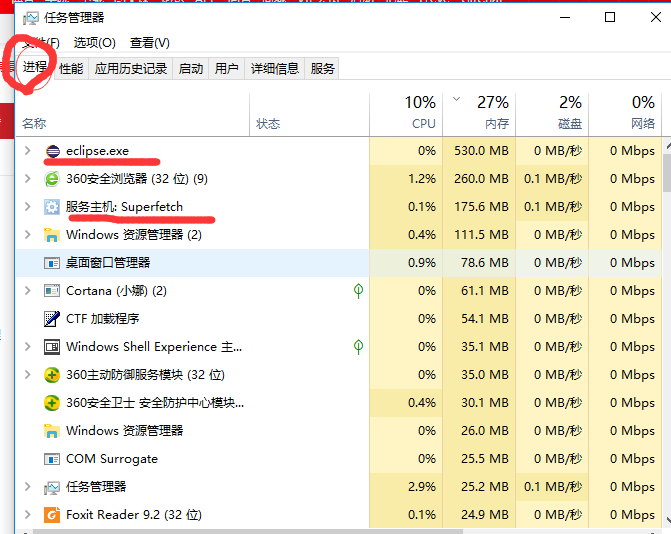Click the 2.9% CPU value of 任务管理器
The height and width of the screenshot is (534, 671).
(x=422, y=487)
